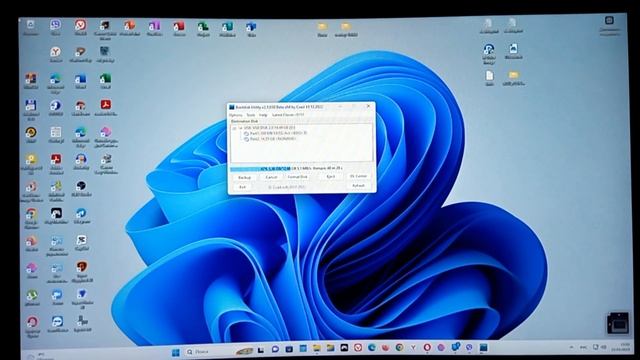Open the Windows Start menu
Screen dimensions: 640x360
tap(176, 352)
